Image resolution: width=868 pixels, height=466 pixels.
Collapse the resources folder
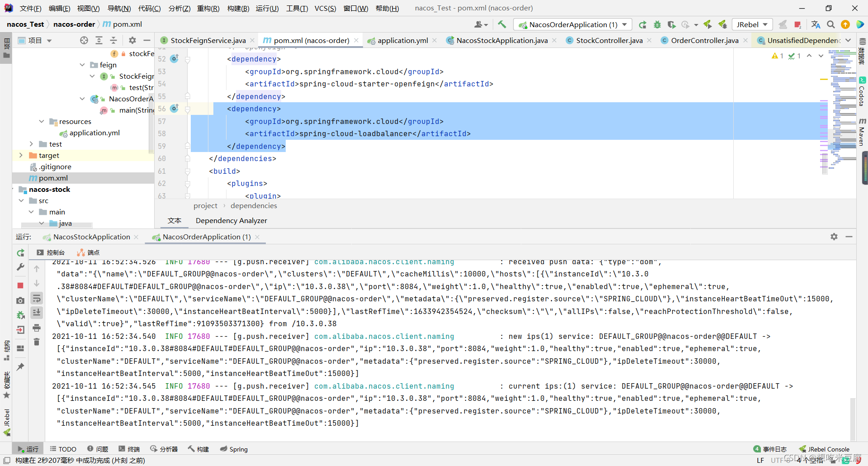[x=42, y=121]
